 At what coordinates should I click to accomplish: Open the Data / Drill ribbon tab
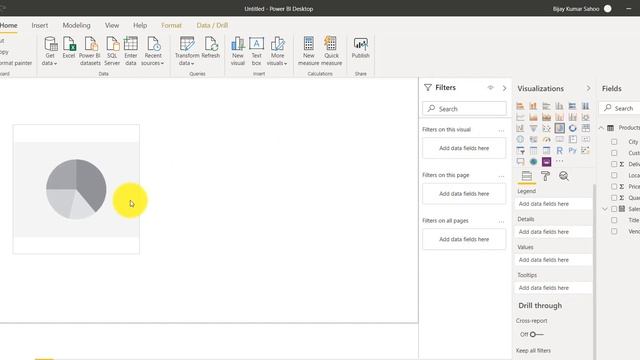212,25
